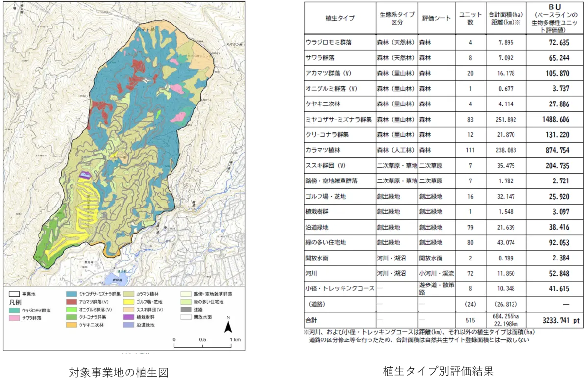Select the 生態系タイプ区分 column header

[x=396, y=18]
